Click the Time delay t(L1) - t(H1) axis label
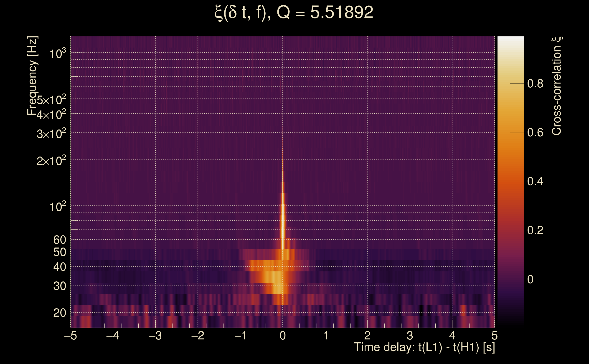The width and height of the screenshot is (589, 364). point(424,347)
